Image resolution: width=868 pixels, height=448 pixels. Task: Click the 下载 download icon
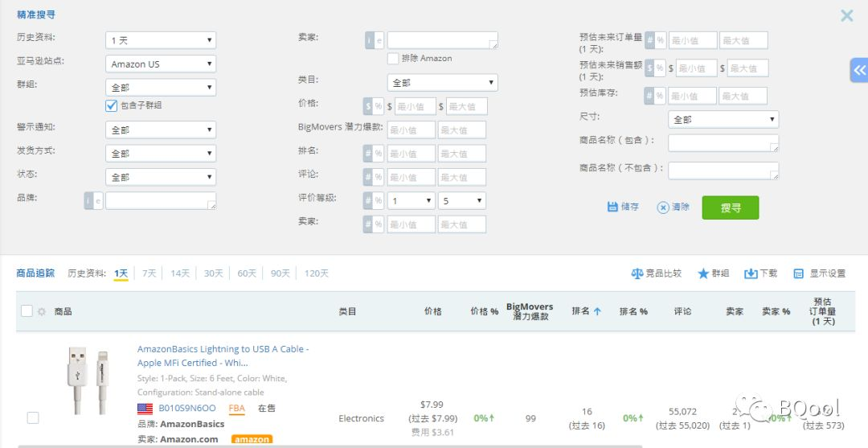[x=751, y=273]
